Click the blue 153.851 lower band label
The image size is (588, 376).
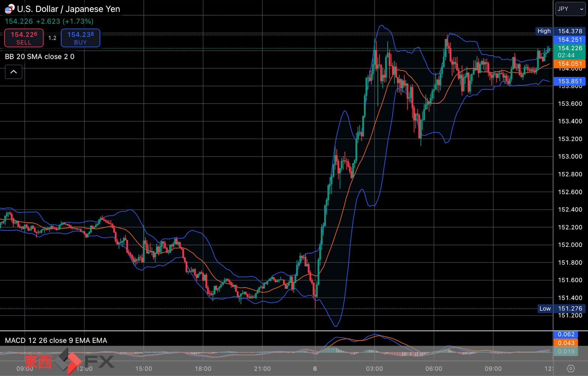(x=570, y=81)
